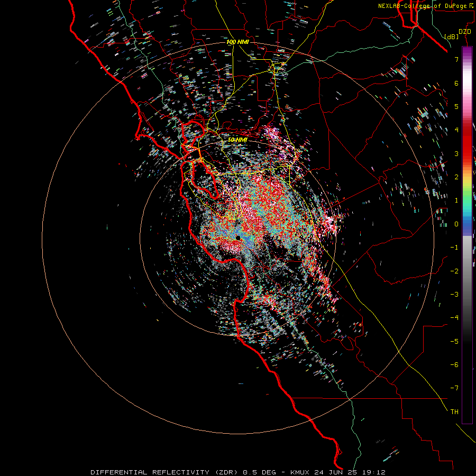Click the 19:12 timestamp in caption
This screenshot has width=476, height=476.
click(374, 472)
